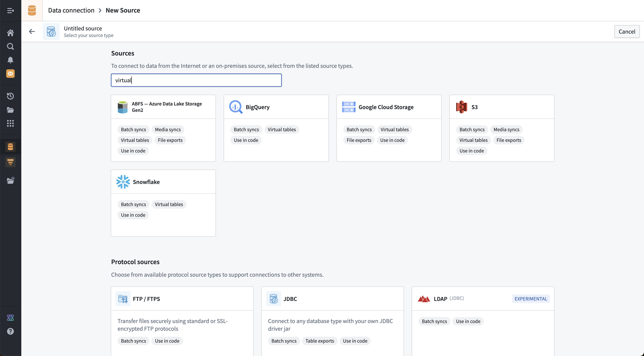The height and width of the screenshot is (356, 644).
Task: Choose the Google Cloud Storage card
Action: pyautogui.click(x=389, y=128)
